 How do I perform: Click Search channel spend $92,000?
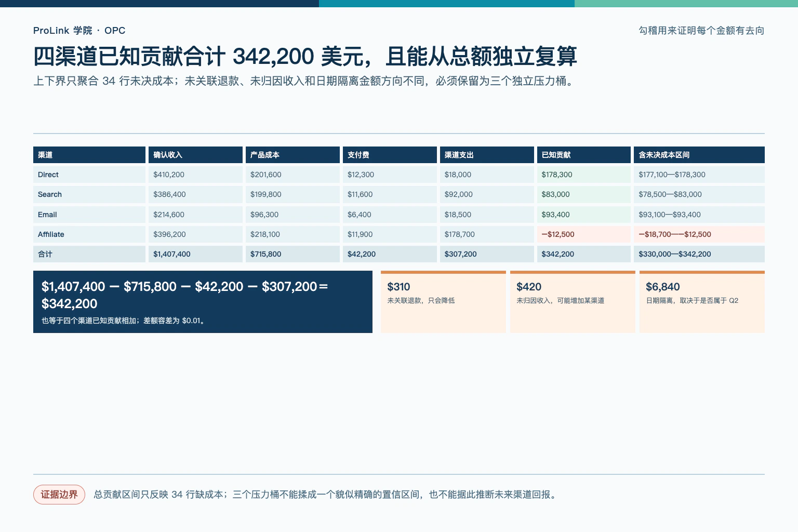point(487,194)
